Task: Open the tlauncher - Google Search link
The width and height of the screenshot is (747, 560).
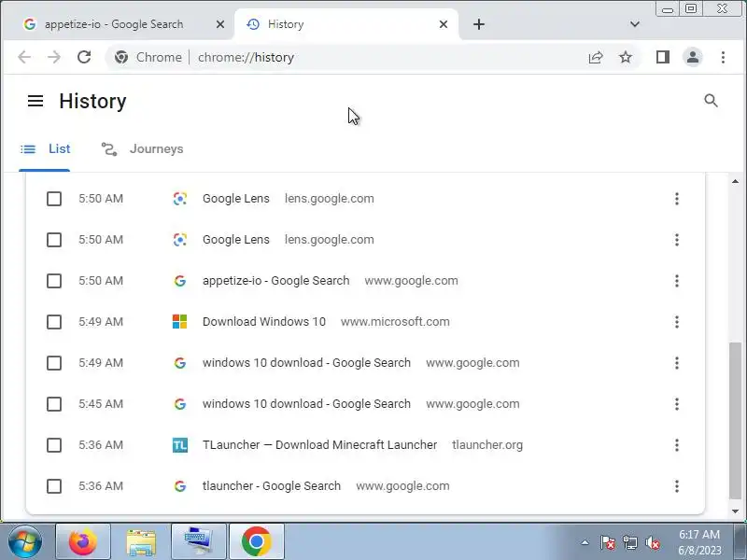Action: point(272,486)
